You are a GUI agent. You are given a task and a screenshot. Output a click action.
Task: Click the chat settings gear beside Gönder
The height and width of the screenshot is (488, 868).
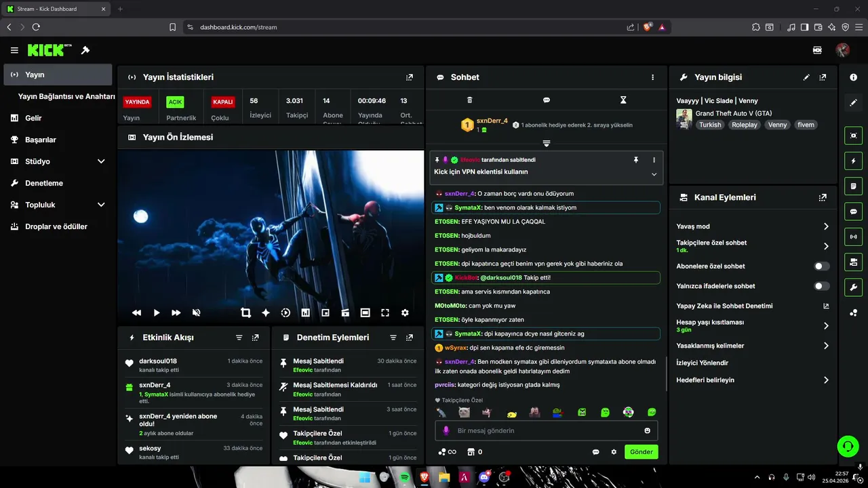coord(614,452)
